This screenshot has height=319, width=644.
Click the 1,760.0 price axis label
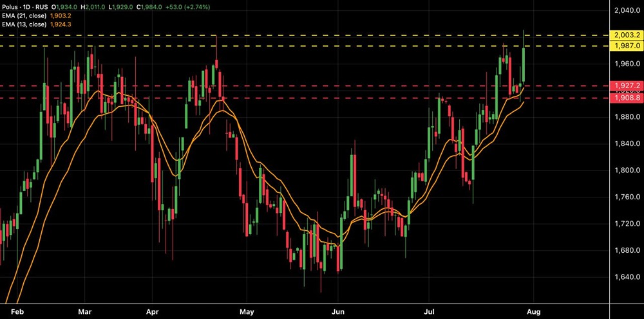pos(627,197)
